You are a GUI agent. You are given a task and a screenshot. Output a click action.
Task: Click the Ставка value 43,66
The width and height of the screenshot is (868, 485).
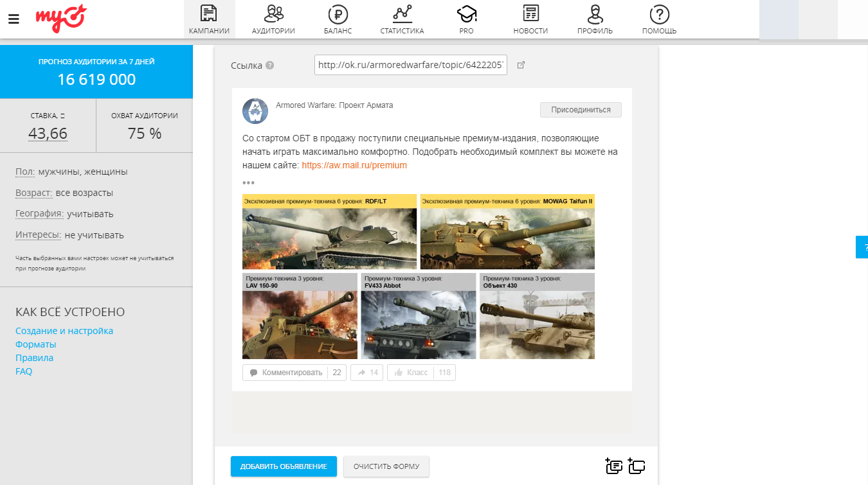pos(48,134)
